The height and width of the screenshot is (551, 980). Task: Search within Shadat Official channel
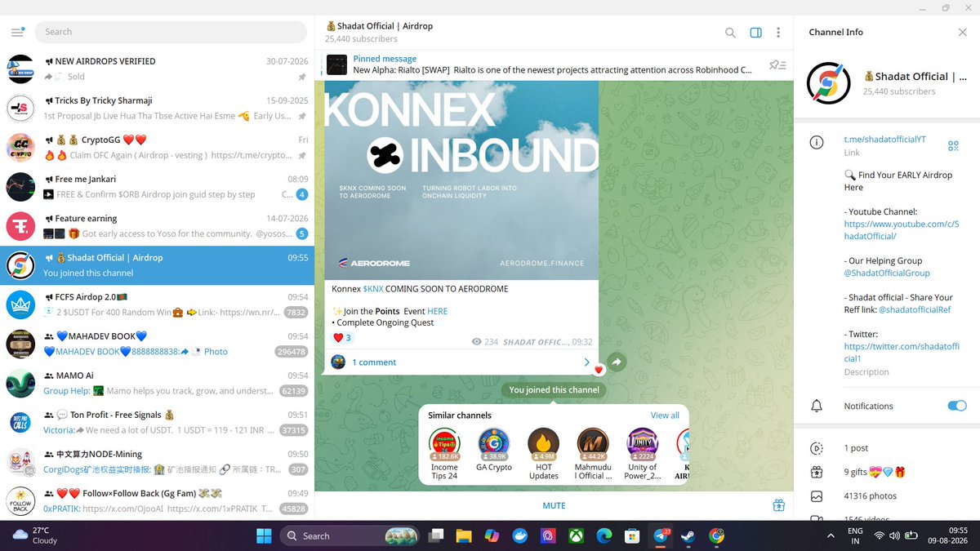coord(730,33)
